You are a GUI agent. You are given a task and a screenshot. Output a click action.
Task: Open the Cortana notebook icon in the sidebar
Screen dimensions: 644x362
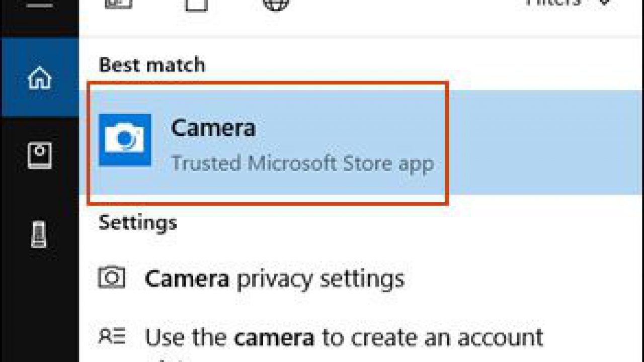39,156
